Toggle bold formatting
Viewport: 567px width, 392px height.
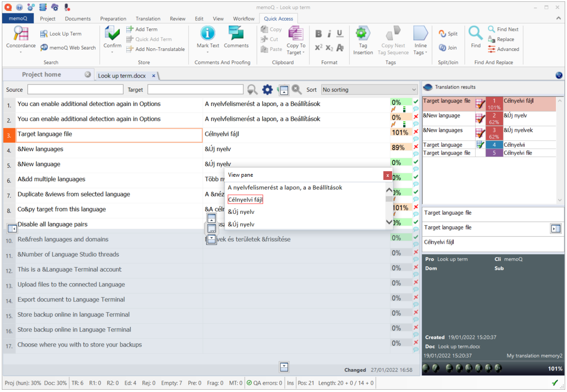[319, 34]
